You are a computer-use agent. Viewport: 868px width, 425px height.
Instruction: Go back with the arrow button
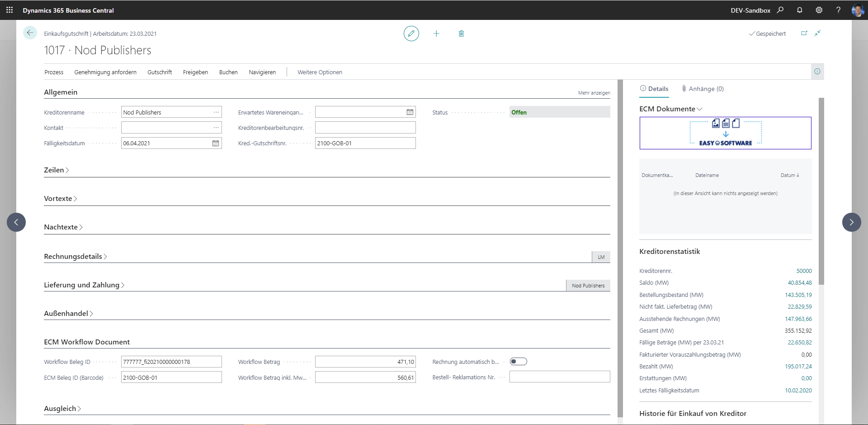coord(30,33)
